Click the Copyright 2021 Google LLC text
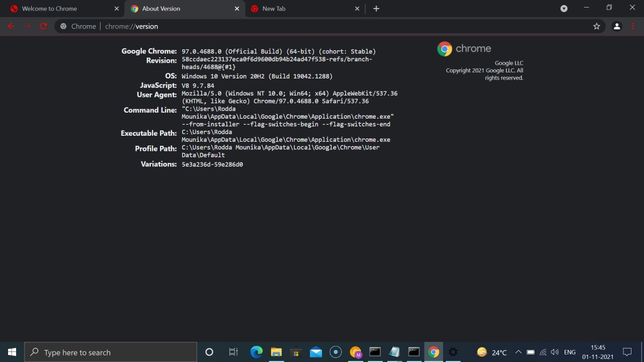 (x=485, y=74)
